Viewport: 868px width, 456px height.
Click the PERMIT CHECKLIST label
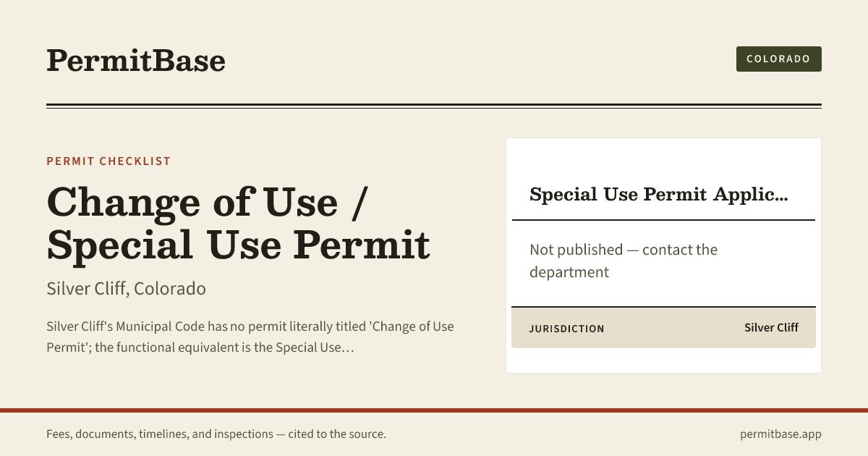coord(109,161)
